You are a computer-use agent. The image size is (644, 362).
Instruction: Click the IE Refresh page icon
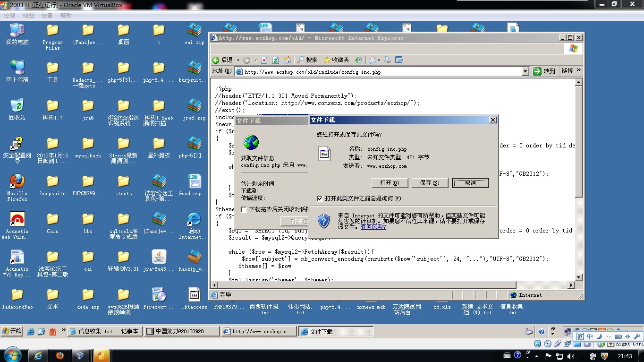(x=276, y=60)
